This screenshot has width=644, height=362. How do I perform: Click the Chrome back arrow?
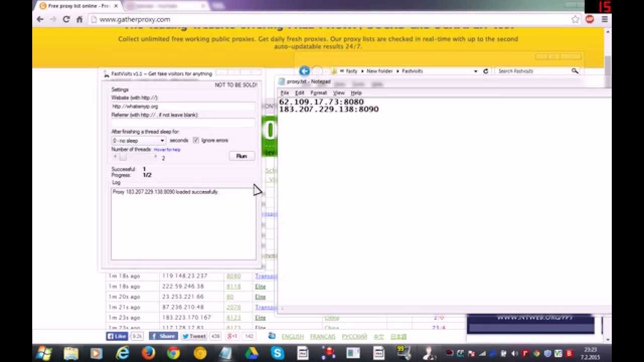pyautogui.click(x=40, y=19)
